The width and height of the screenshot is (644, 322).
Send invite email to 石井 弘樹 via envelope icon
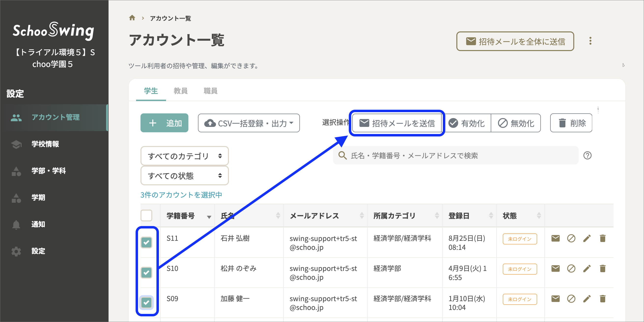coord(555,238)
